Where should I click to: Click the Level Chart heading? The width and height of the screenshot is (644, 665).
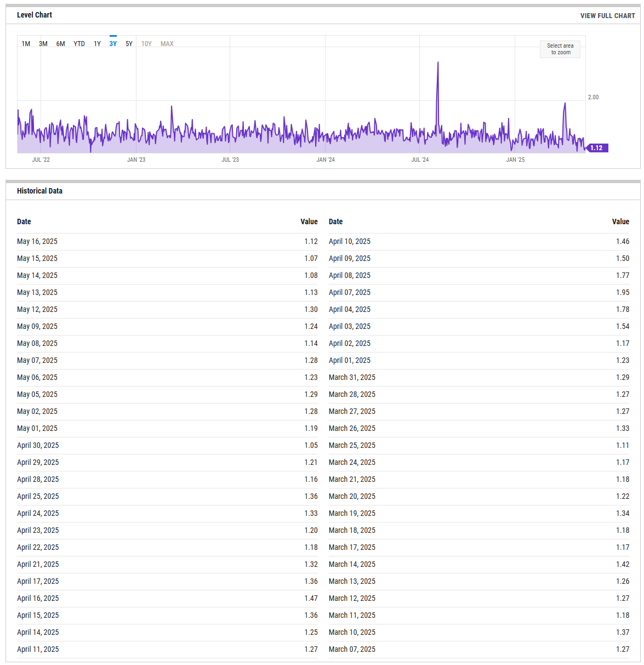click(35, 15)
